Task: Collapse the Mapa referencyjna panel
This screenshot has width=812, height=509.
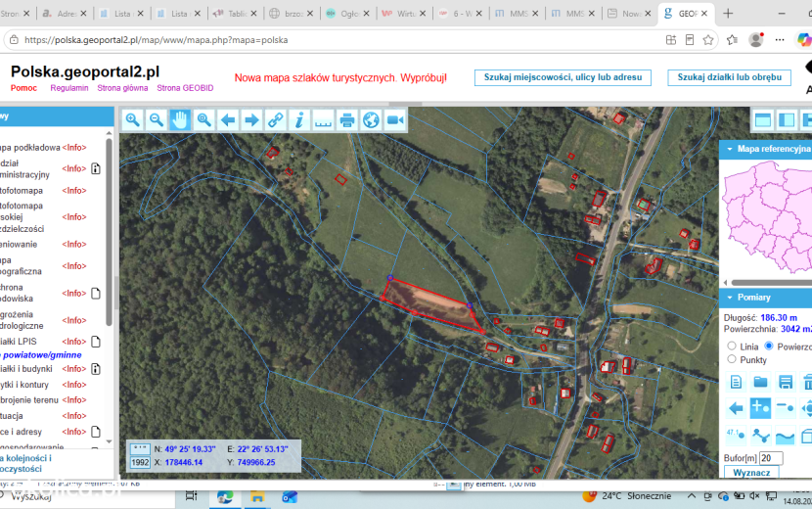Action: click(x=730, y=149)
